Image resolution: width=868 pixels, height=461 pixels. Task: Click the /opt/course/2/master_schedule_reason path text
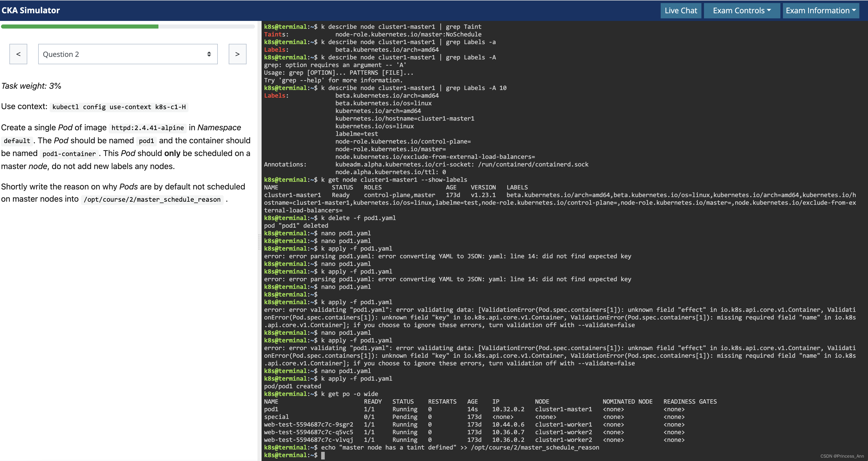point(152,199)
